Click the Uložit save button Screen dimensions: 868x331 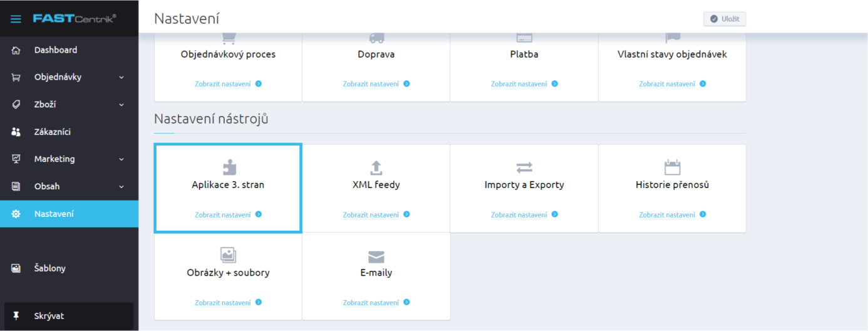[x=725, y=19]
